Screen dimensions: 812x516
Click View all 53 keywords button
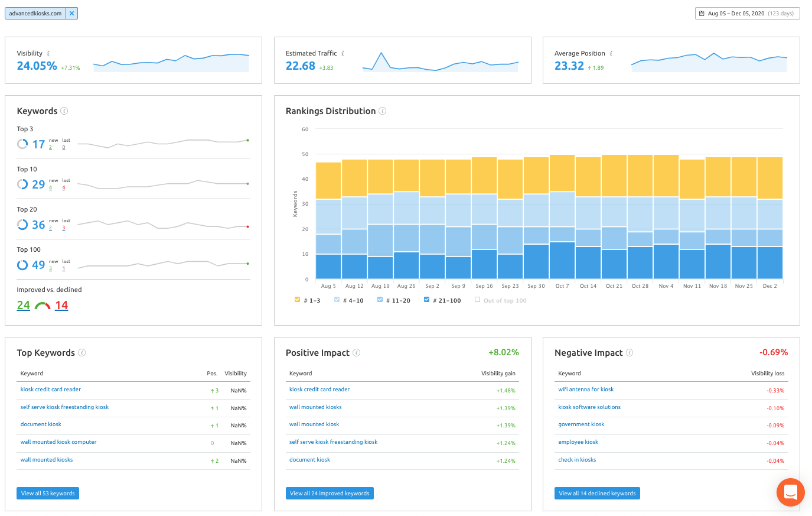click(x=48, y=494)
